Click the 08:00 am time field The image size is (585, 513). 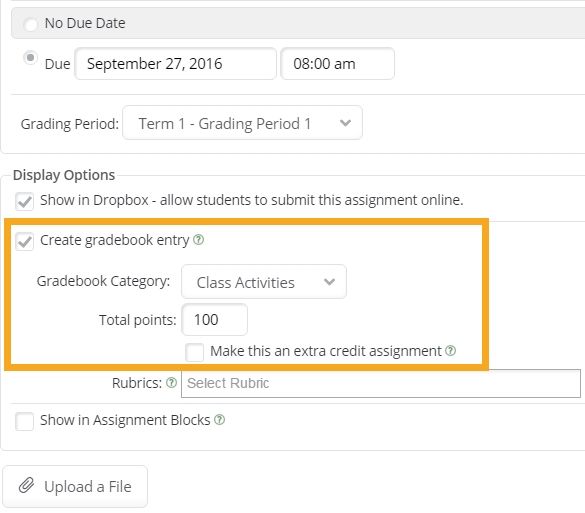click(338, 63)
